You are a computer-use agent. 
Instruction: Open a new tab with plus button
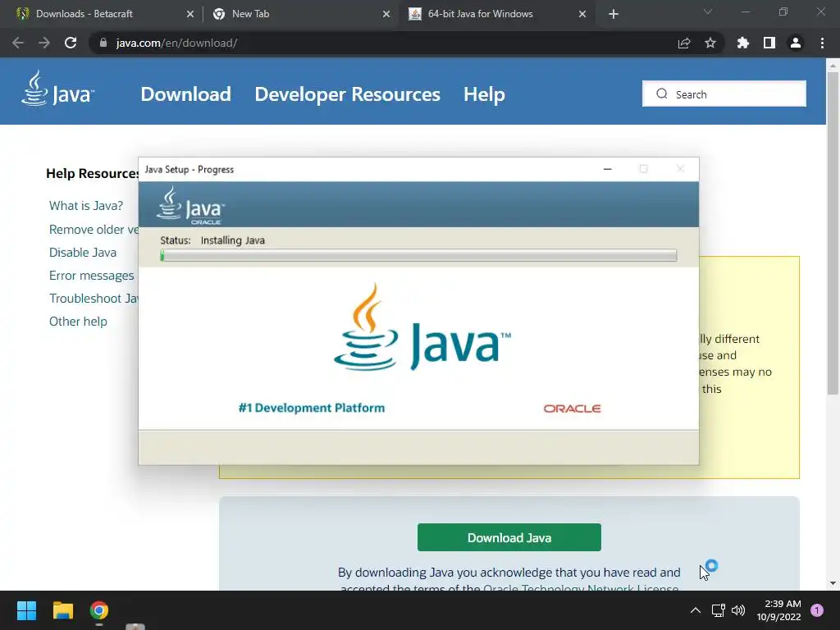click(614, 14)
